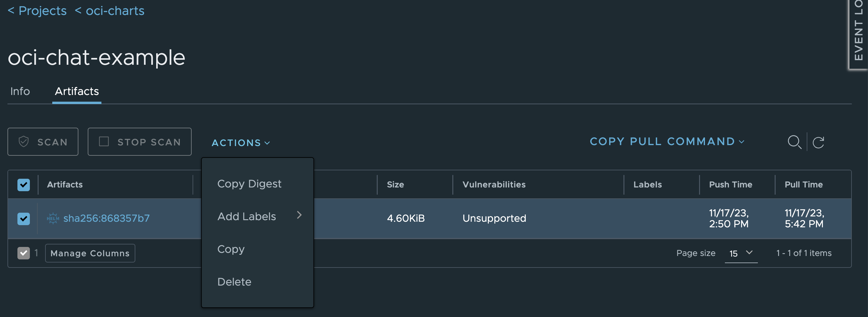Expand the Add Labels submenu arrow

pyautogui.click(x=299, y=215)
